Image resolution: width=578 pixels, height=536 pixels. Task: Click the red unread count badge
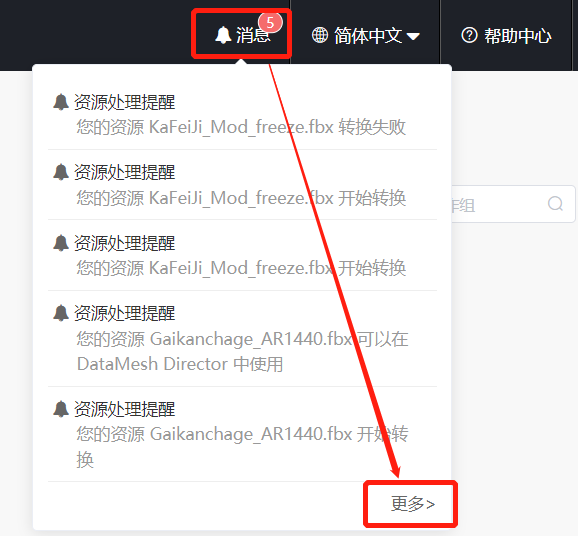(270, 23)
